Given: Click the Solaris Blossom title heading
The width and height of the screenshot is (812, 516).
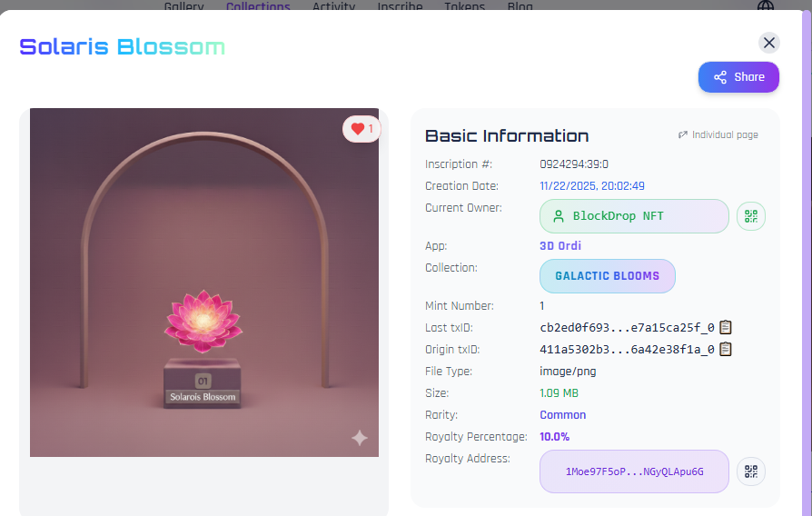Looking at the screenshot, I should (x=123, y=46).
